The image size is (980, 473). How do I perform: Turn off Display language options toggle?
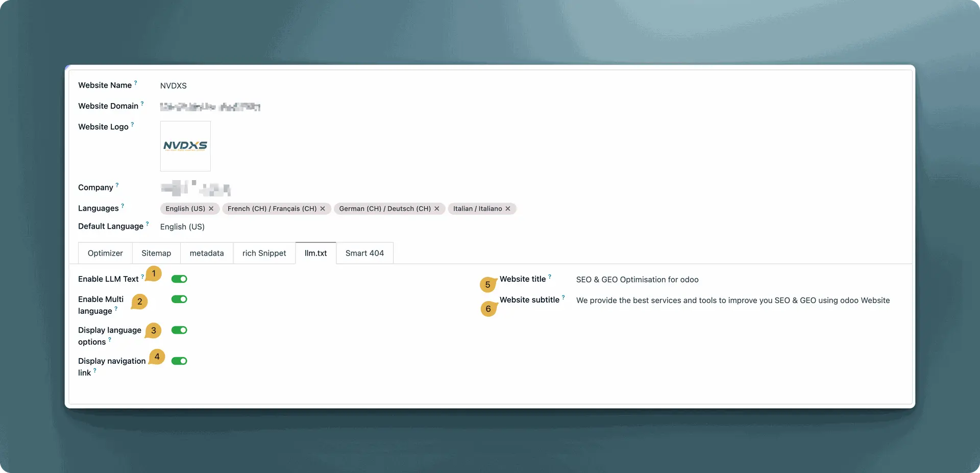click(x=179, y=330)
